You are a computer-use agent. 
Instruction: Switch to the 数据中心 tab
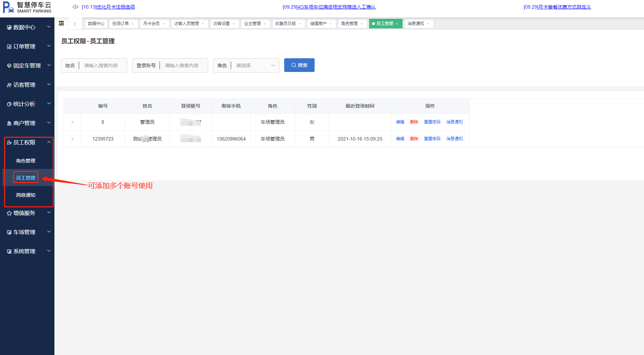[x=96, y=24]
